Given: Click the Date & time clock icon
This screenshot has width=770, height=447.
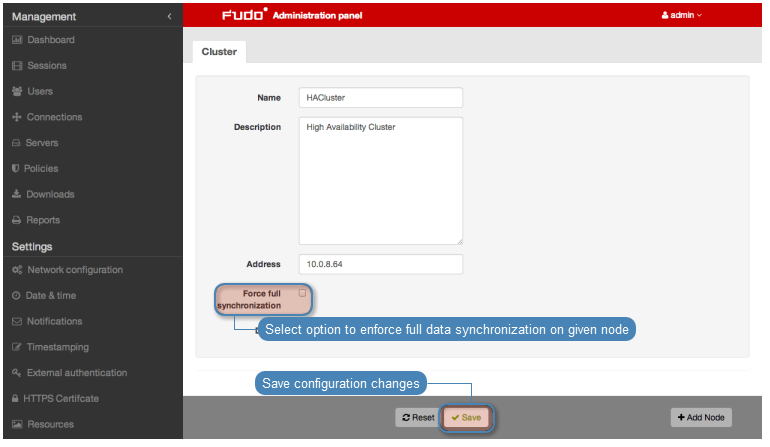Looking at the screenshot, I should (x=16, y=296).
